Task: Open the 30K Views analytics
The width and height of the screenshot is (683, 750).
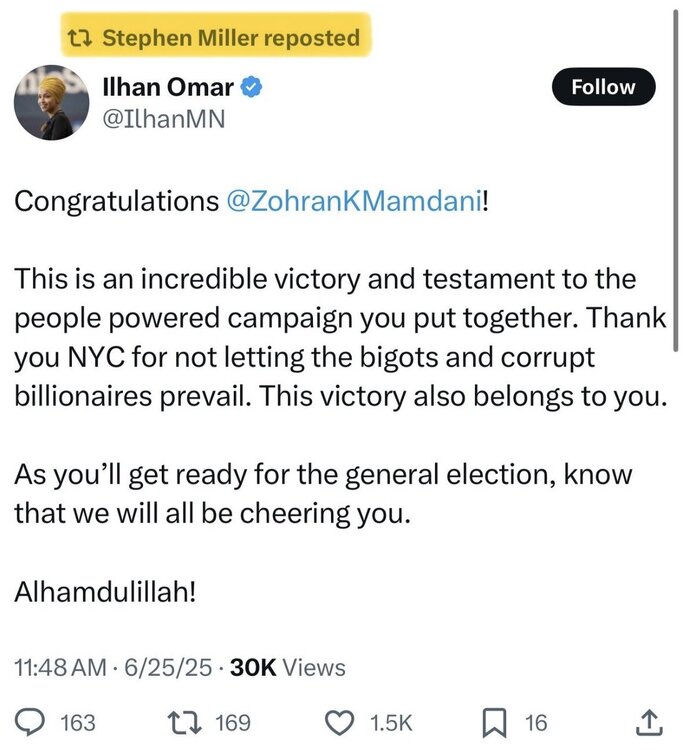Action: (x=287, y=668)
